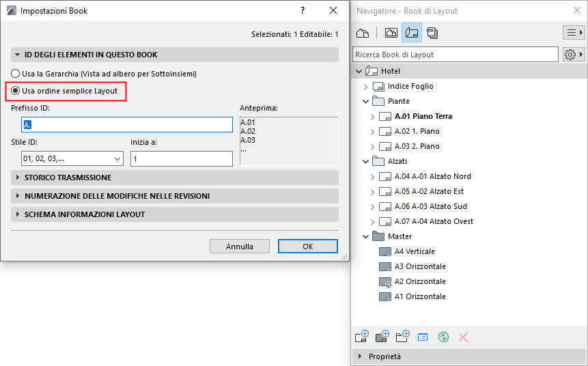Select Layout Book tab in Navigator

412,33
